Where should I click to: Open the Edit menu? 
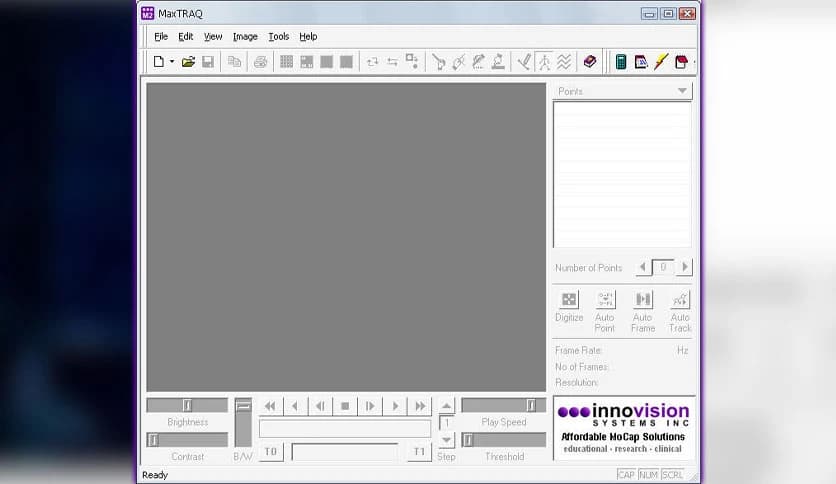click(x=186, y=37)
